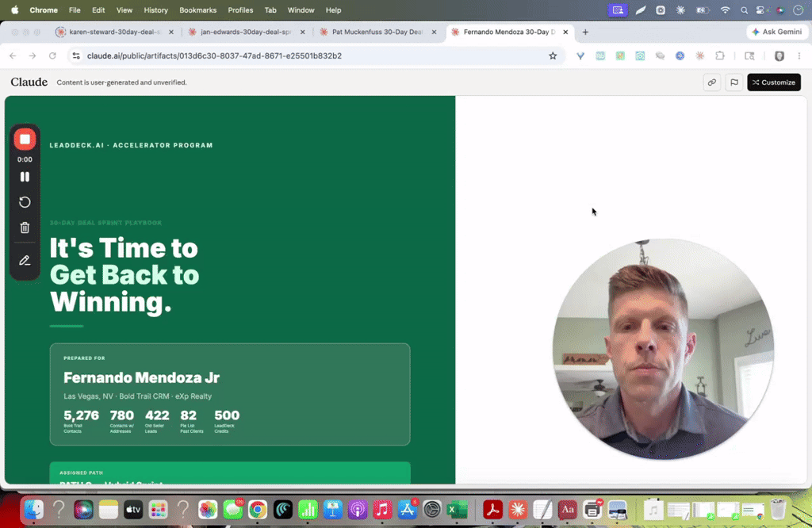Image resolution: width=812 pixels, height=528 pixels.
Task: Click the Ask Gemini button
Action: [x=777, y=32]
